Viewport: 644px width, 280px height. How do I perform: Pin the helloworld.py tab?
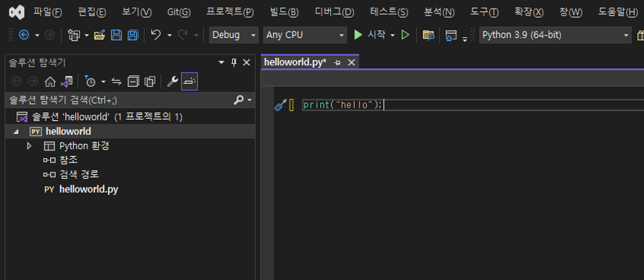click(337, 63)
